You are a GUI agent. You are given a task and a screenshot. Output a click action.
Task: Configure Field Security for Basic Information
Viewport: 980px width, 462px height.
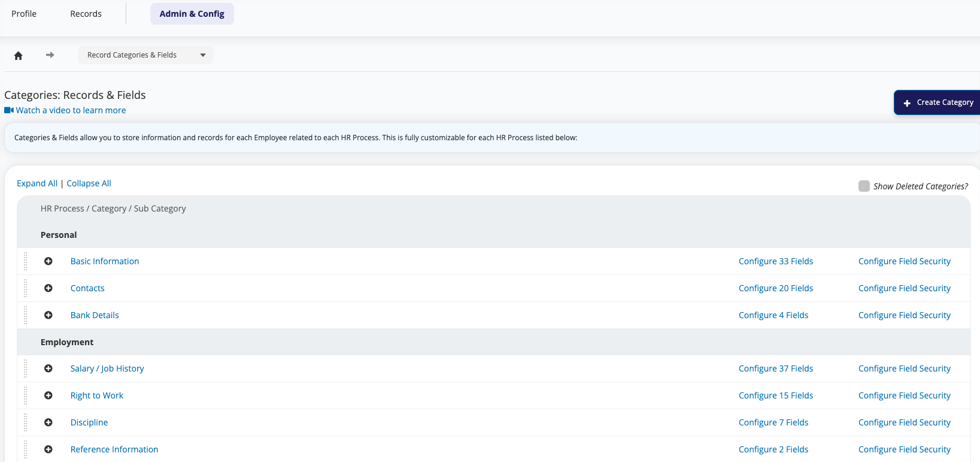pyautogui.click(x=905, y=261)
